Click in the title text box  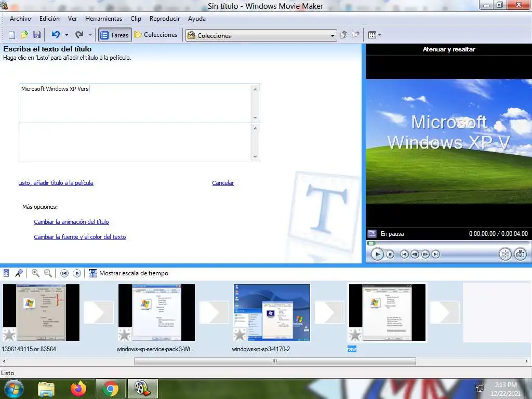135,103
